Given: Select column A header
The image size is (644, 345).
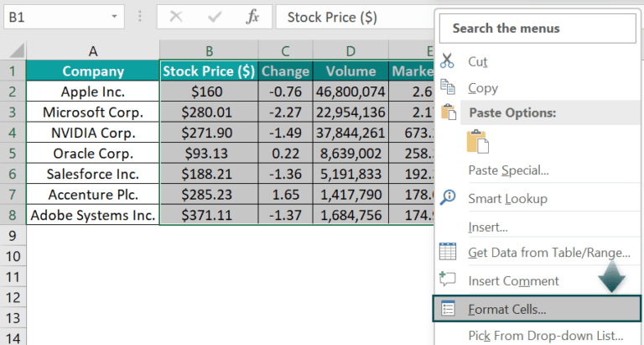Looking at the screenshot, I should click(x=93, y=51).
